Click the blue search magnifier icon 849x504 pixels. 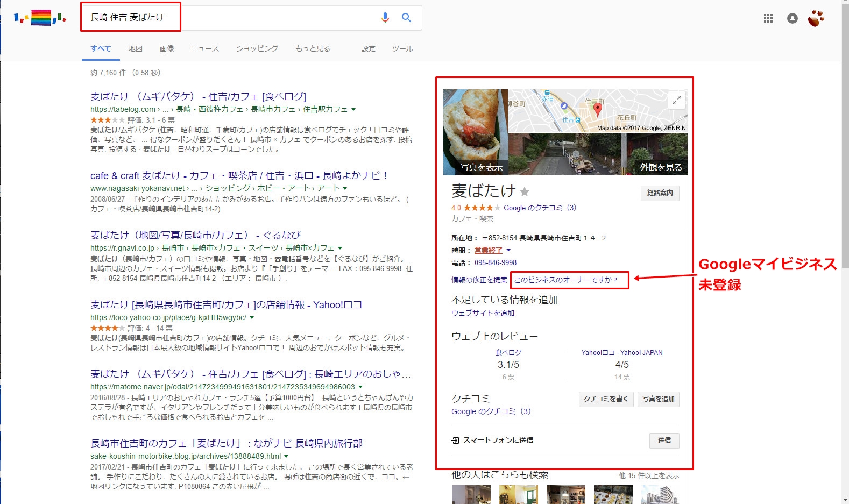[x=407, y=17]
